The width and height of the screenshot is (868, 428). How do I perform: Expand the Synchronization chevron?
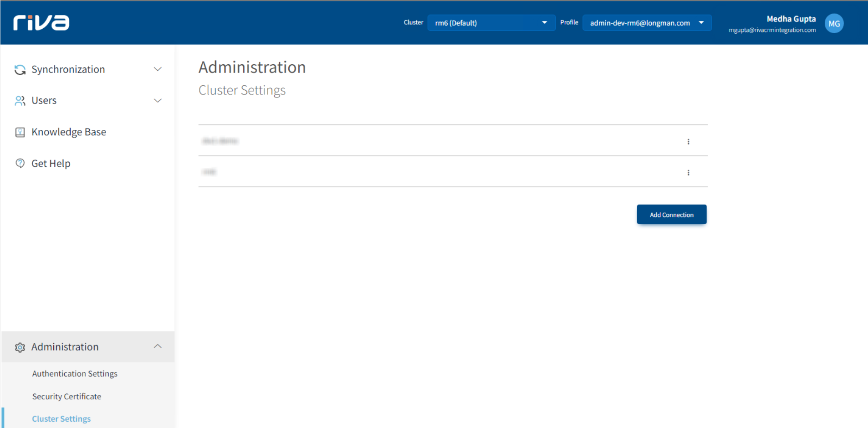click(158, 69)
